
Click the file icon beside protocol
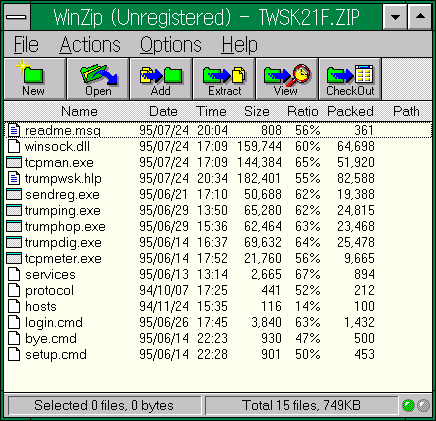[x=14, y=290]
